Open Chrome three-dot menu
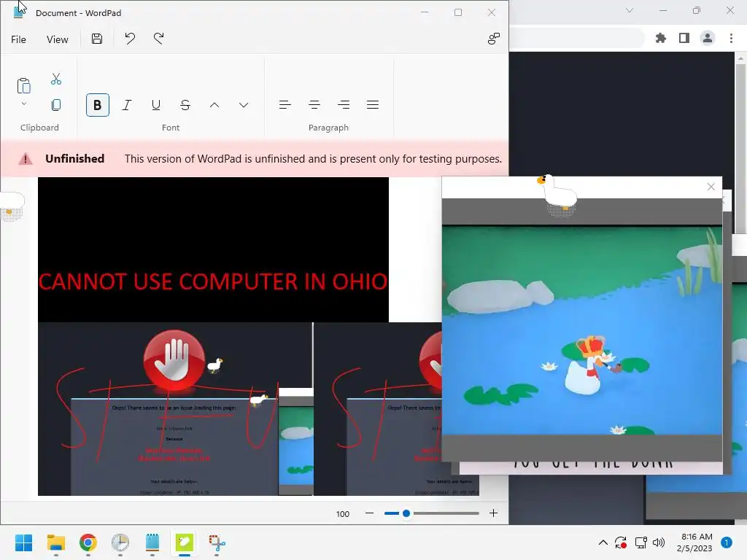The height and width of the screenshot is (560, 747). pos(731,38)
